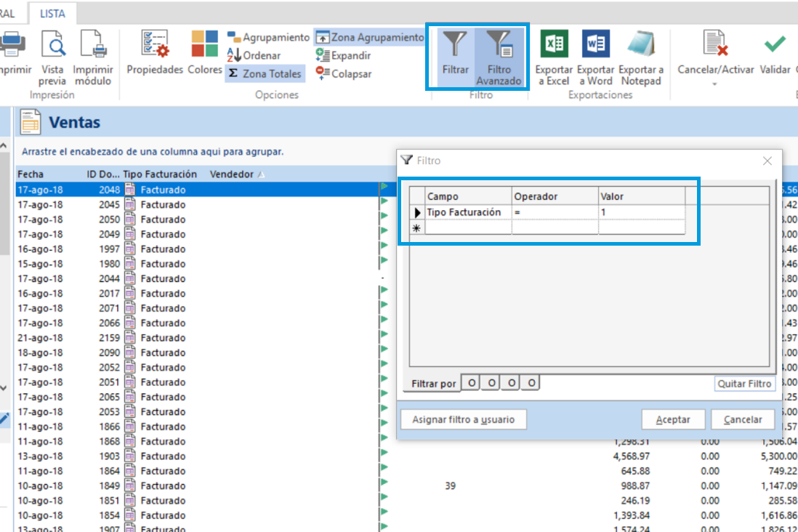
Task: Select first 'O' tab beside Filtrar por
Action: click(472, 382)
